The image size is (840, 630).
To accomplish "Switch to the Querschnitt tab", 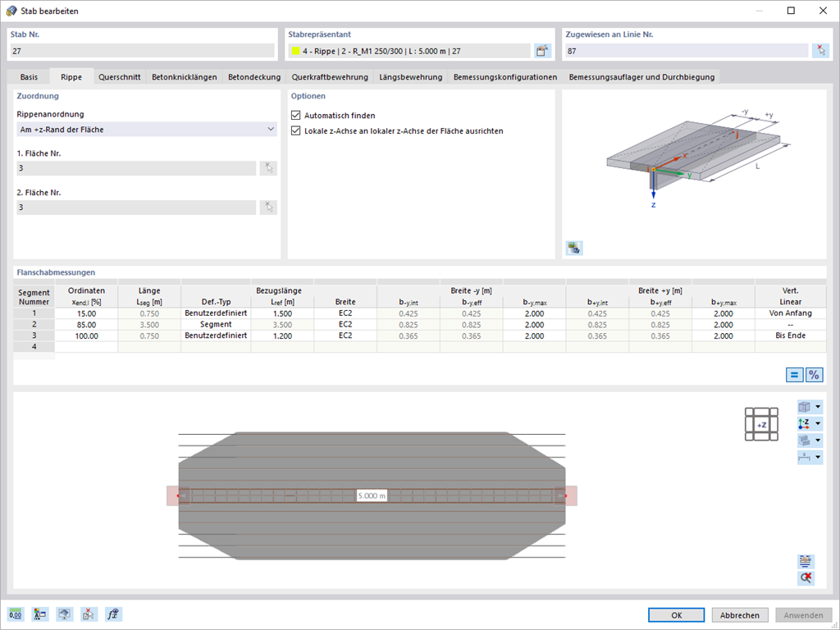I will click(120, 77).
